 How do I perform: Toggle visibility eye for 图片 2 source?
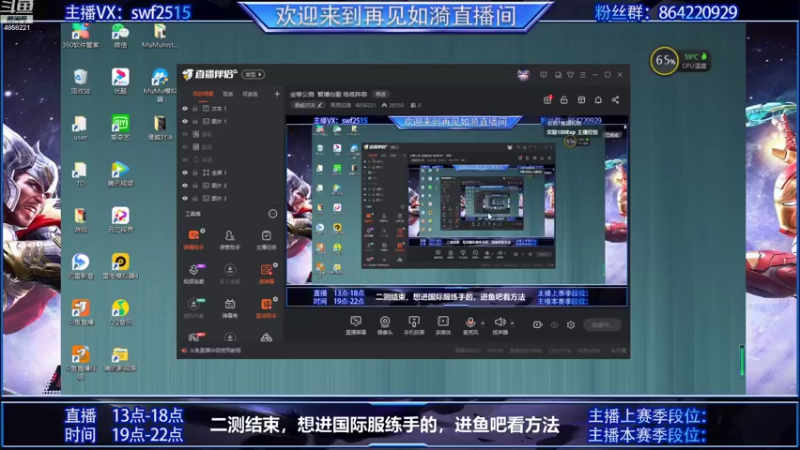pyautogui.click(x=185, y=185)
